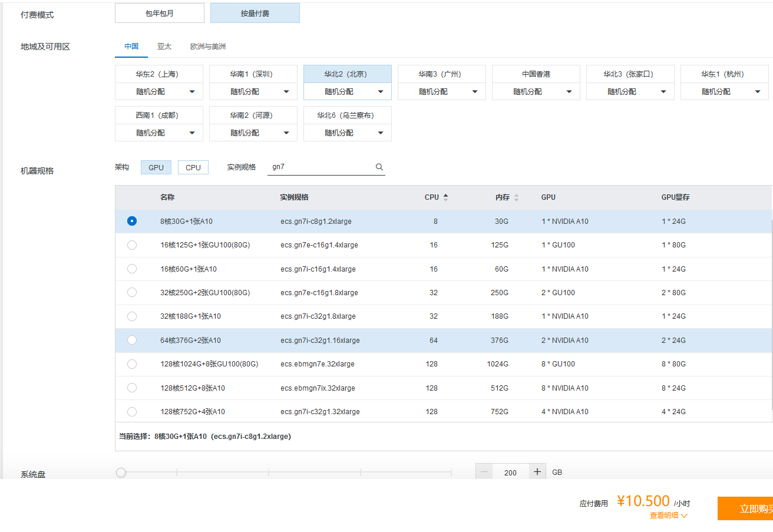This screenshot has height=532, width=773.
Task: Click cell ecs.ebmgn7e.32xlarge in the table
Action: [318, 364]
